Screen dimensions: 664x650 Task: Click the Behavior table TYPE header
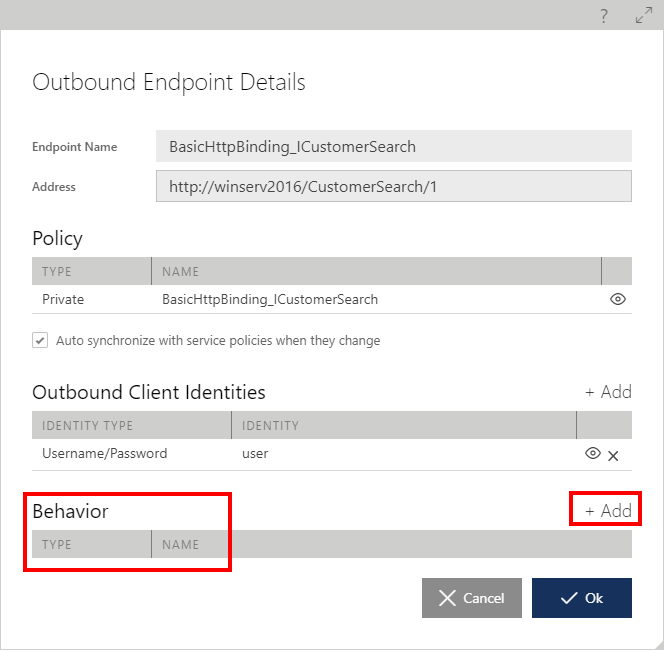[91, 544]
